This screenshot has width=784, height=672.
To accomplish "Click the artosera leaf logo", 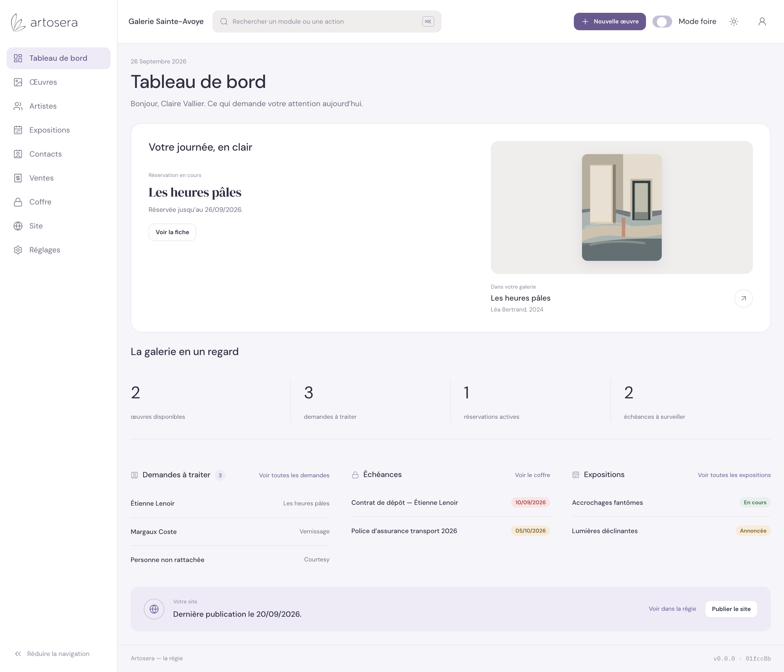I will tap(18, 22).
